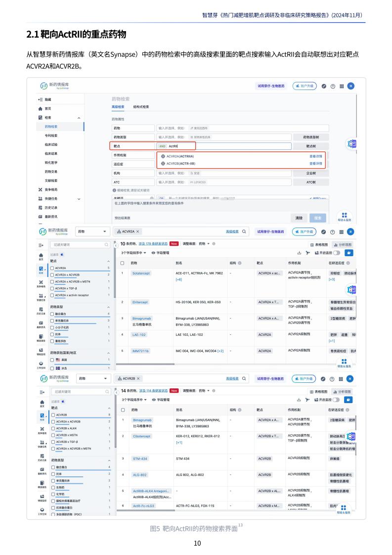Click horizontal scrollbar under ACVR2B results table
The height and width of the screenshot is (555, 392).
tap(147, 509)
